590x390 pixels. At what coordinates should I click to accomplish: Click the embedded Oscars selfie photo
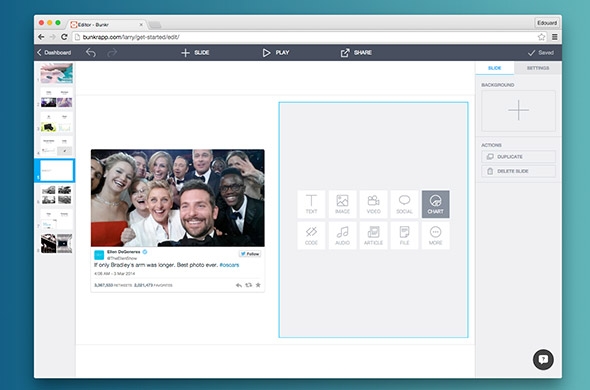(178, 198)
